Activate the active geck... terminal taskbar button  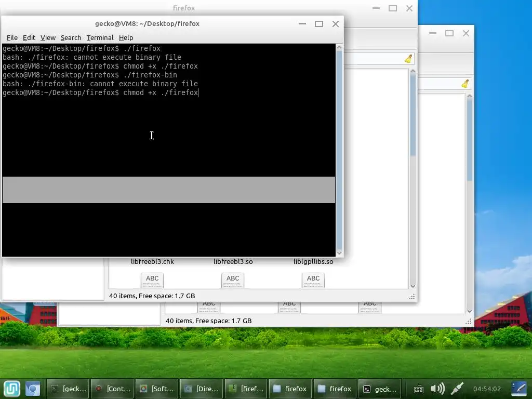click(380, 389)
